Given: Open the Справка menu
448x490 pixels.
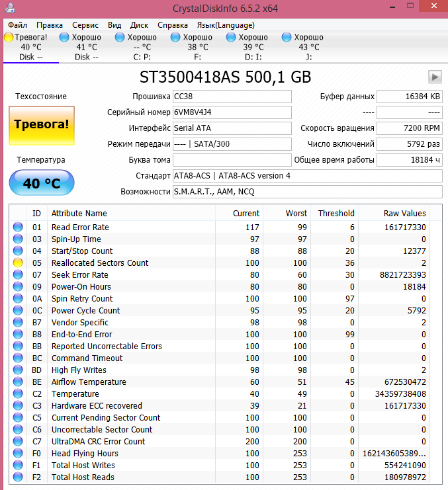Looking at the screenshot, I should pyautogui.click(x=173, y=25).
